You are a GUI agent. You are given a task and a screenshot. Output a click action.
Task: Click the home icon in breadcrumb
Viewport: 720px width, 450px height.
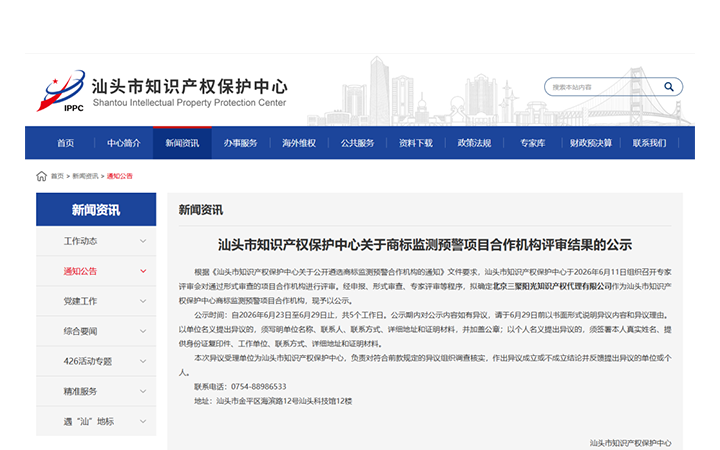[x=41, y=176]
